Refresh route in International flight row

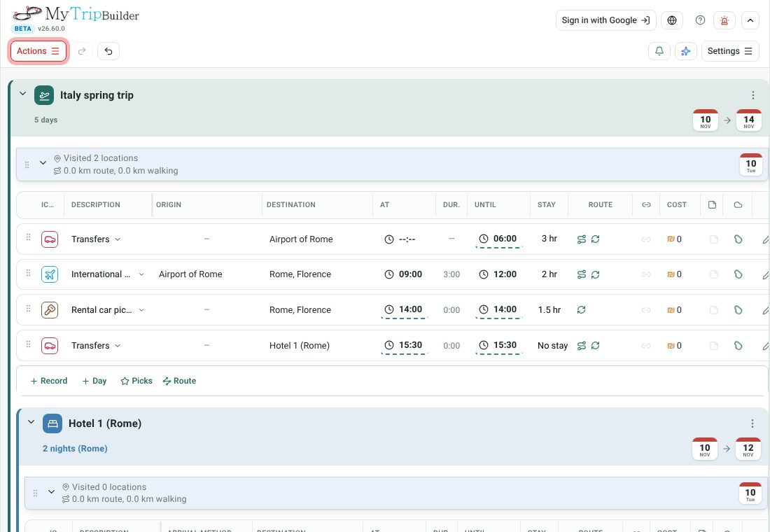595,274
